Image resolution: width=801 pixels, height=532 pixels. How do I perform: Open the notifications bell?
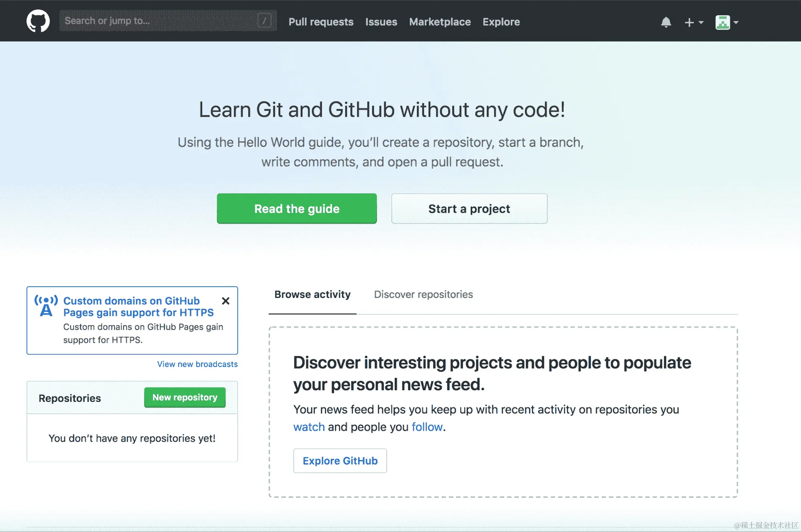pos(666,22)
